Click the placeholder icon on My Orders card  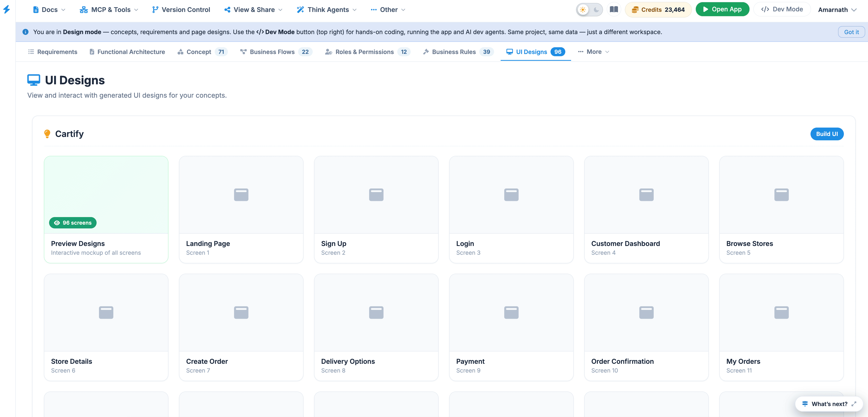coord(782,312)
